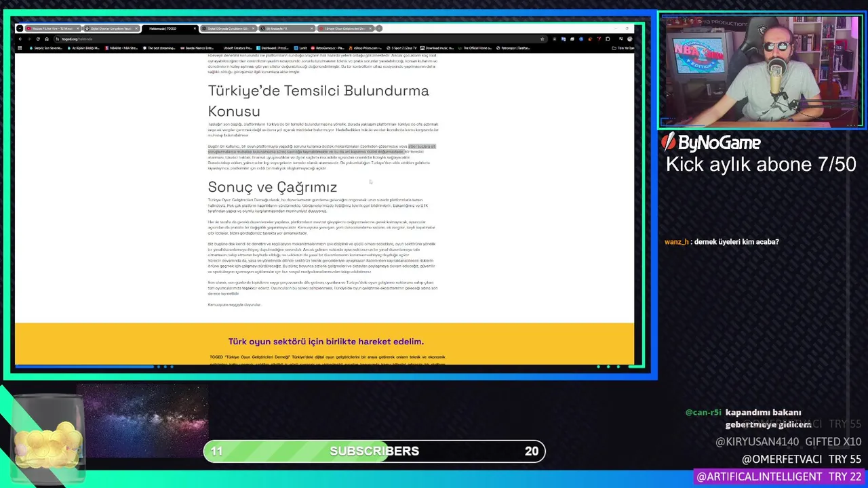Click the red 7 extension icon
Image resolution: width=868 pixels, height=488 pixels.
point(599,39)
